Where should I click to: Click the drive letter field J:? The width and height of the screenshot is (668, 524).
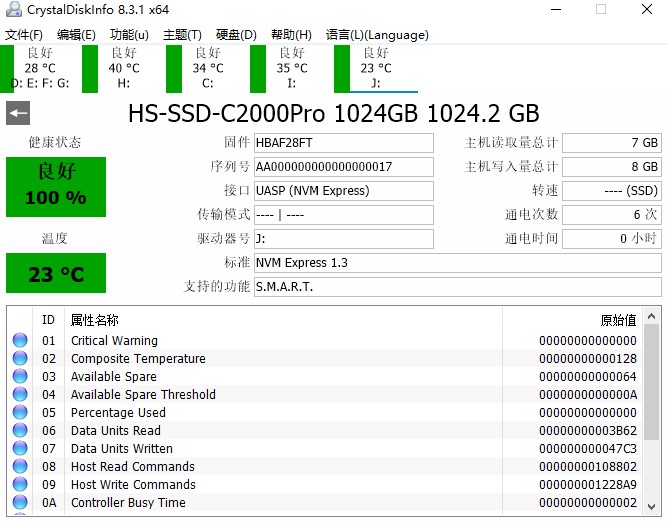click(344, 239)
